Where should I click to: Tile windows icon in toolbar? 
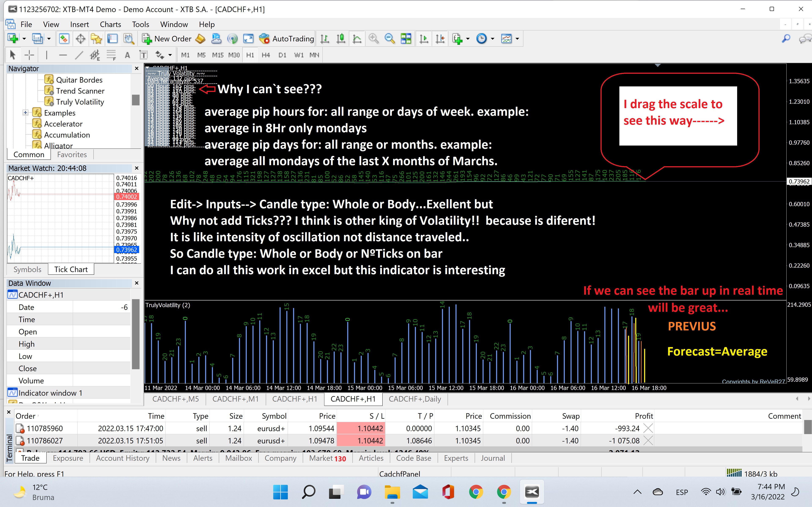click(x=406, y=39)
